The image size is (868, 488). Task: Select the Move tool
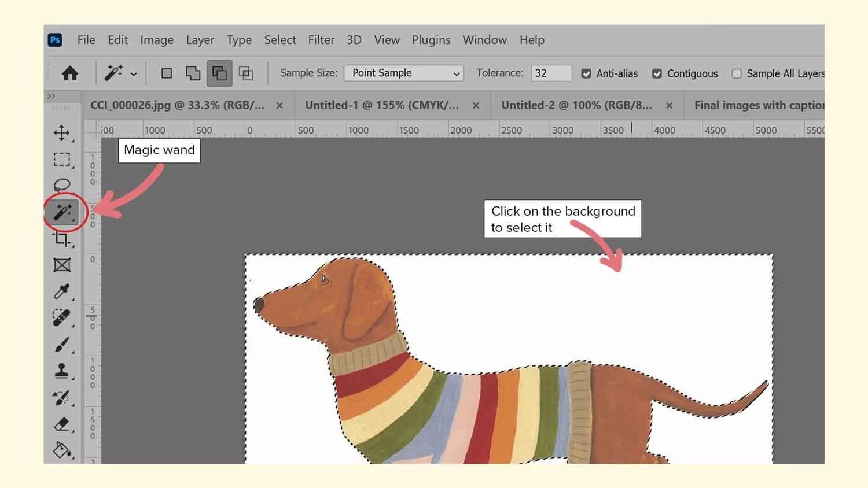(62, 133)
